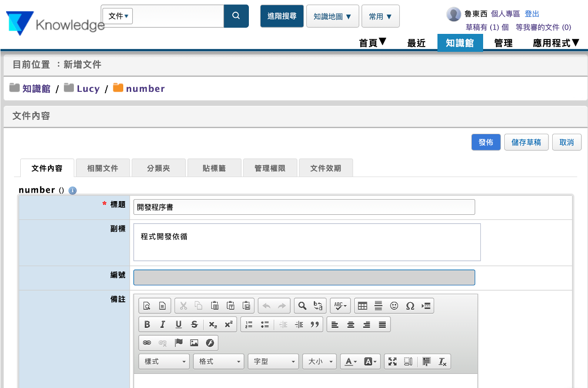
Task: Open the 知識地圖 dropdown menu
Action: click(x=333, y=16)
